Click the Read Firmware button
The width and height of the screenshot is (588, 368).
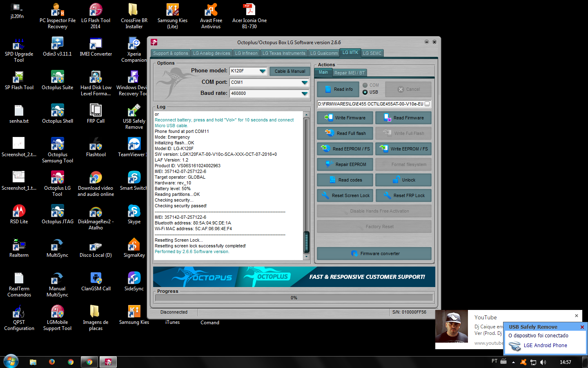(403, 118)
